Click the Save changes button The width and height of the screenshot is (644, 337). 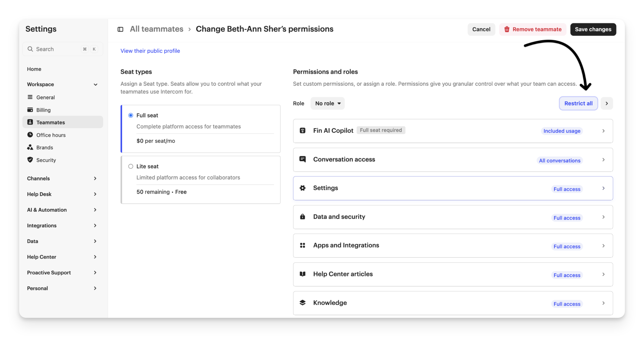593,29
